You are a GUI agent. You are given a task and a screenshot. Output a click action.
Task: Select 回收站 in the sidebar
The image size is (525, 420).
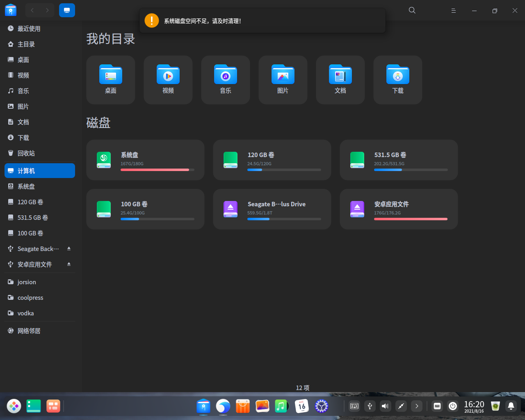coord(26,153)
